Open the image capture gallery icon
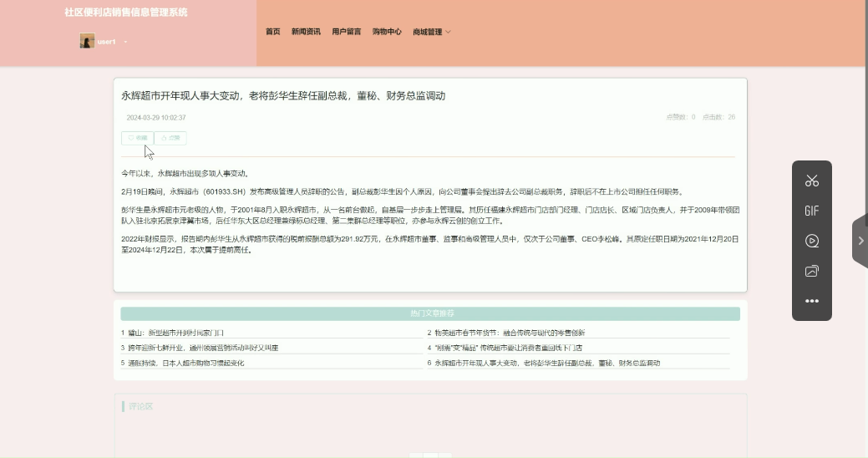 click(x=811, y=271)
